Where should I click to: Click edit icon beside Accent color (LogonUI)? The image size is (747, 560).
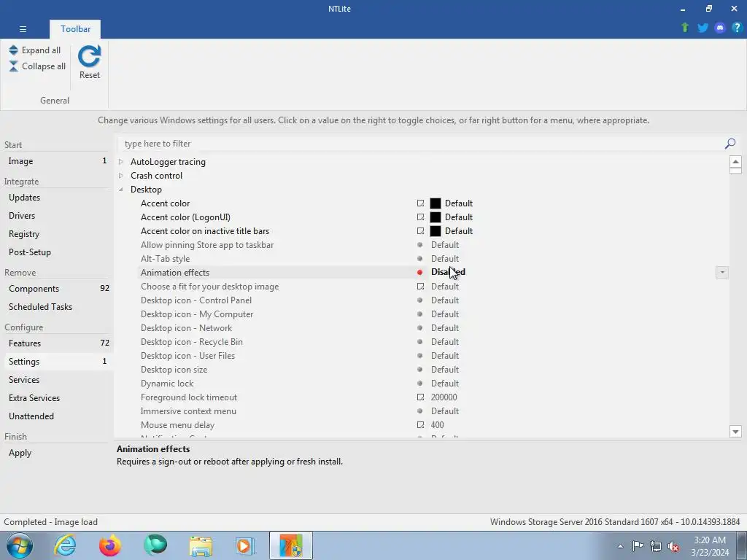point(420,217)
